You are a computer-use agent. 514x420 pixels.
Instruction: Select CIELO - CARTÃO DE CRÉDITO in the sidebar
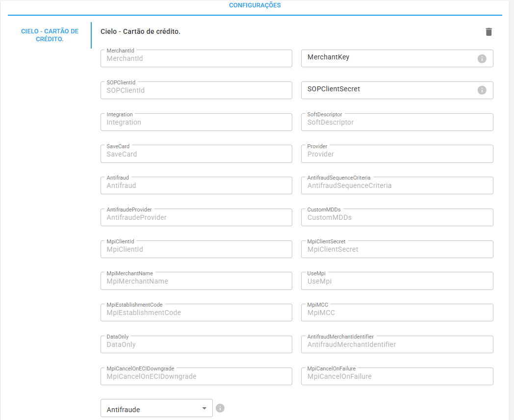point(49,35)
